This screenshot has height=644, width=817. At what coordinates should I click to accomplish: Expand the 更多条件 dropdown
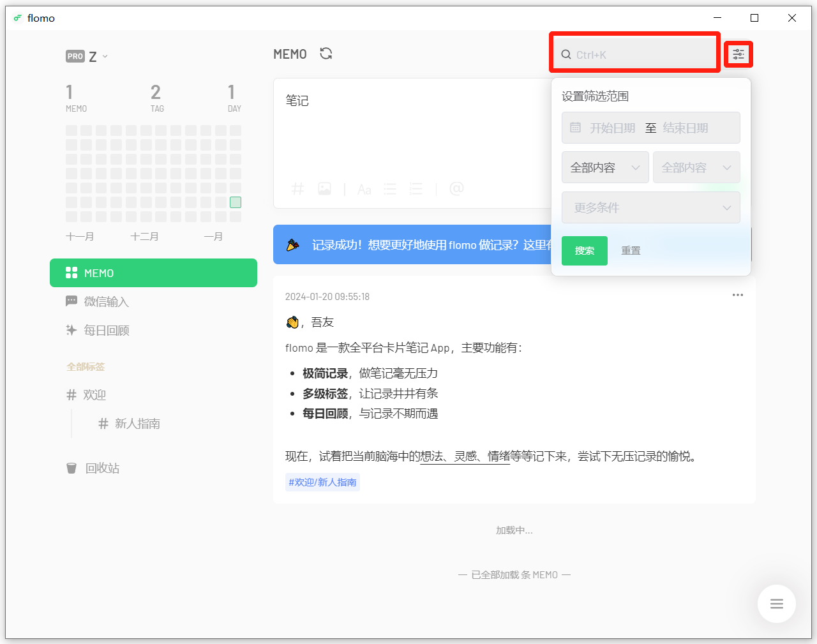coord(651,207)
